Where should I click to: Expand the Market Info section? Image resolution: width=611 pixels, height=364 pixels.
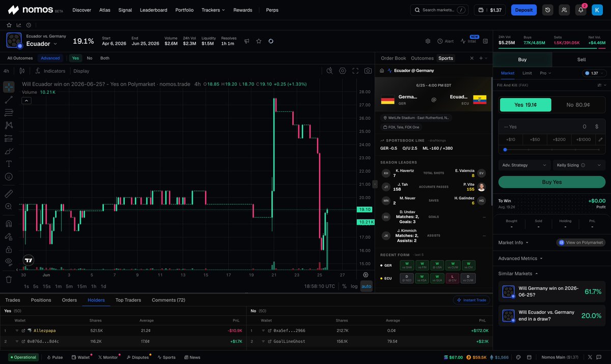[x=513, y=242]
